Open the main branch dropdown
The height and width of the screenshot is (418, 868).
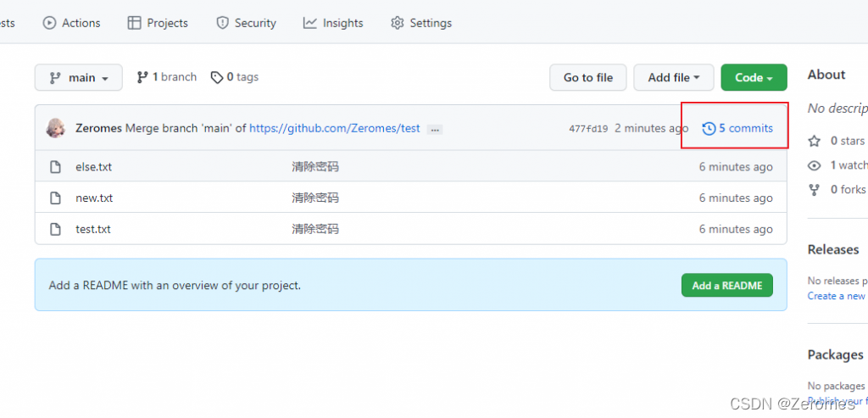tap(79, 77)
